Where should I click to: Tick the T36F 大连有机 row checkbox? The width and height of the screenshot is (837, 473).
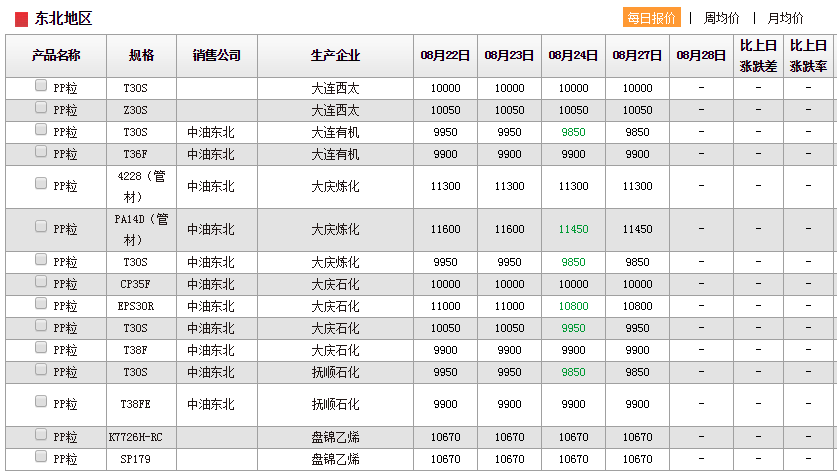[41, 151]
